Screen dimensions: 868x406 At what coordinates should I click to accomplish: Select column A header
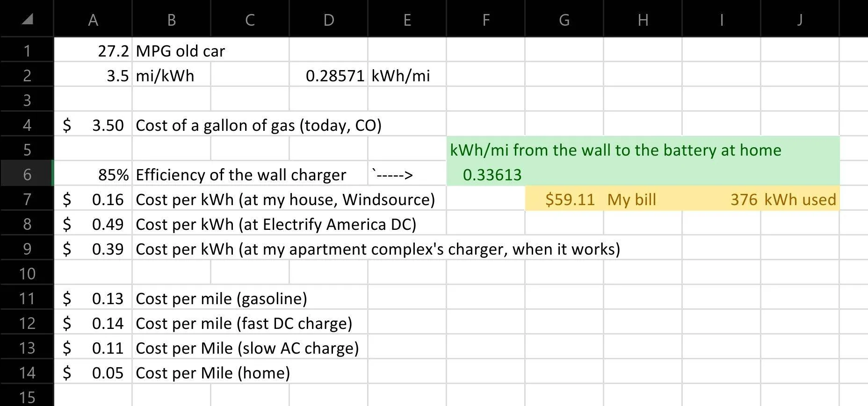coord(93,19)
